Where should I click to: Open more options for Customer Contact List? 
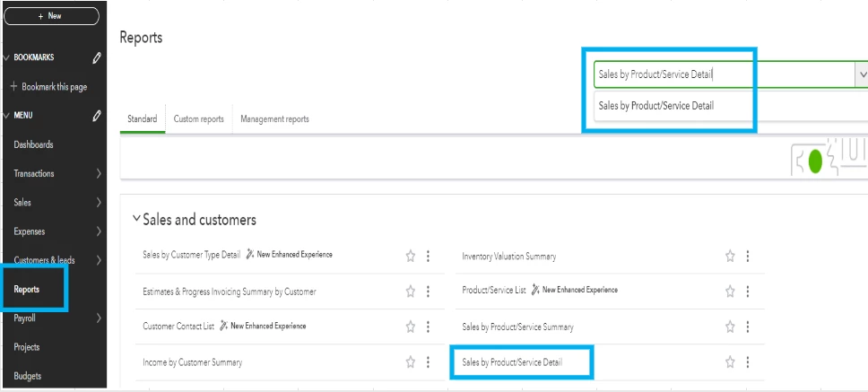click(428, 327)
